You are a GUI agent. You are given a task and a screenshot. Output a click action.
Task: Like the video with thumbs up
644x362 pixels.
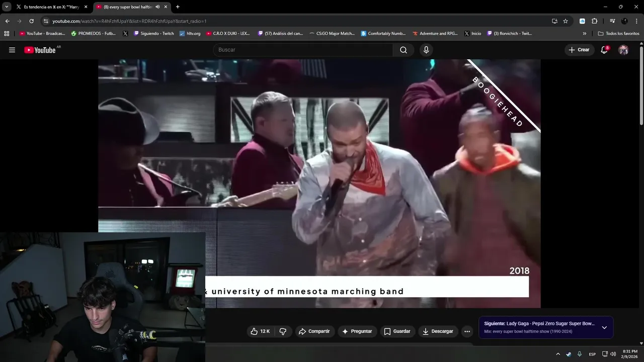click(x=260, y=331)
